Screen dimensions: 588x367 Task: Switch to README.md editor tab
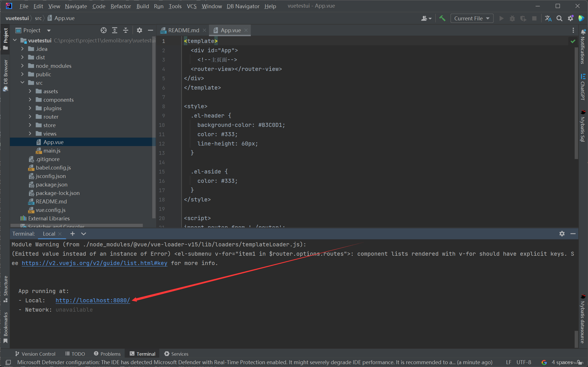[x=183, y=30]
